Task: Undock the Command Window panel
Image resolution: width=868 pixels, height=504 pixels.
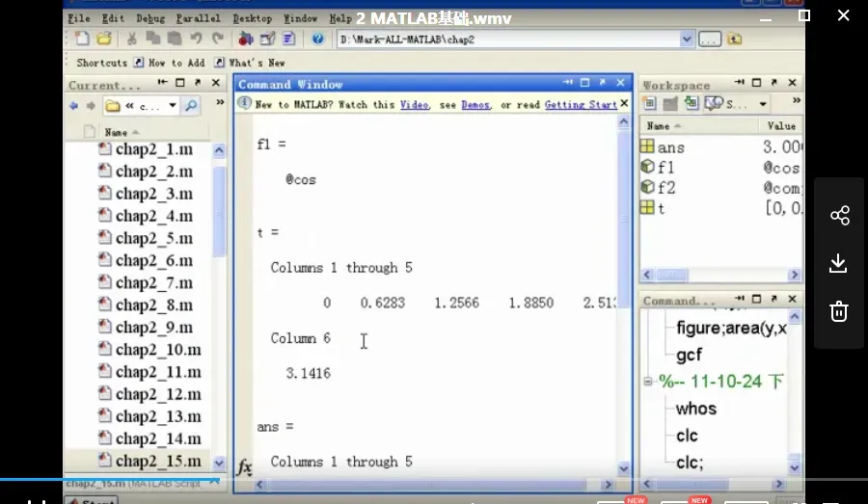Action: click(602, 83)
